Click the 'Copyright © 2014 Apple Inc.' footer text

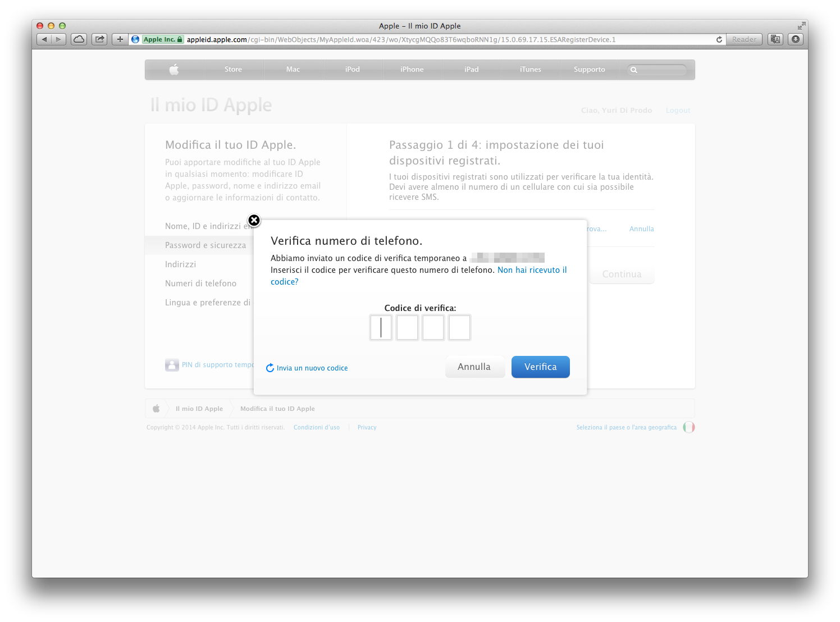216,428
